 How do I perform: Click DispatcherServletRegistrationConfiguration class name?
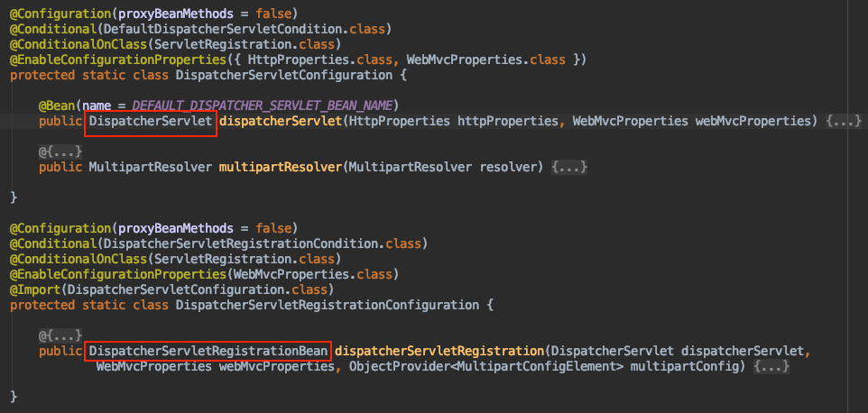click(328, 305)
